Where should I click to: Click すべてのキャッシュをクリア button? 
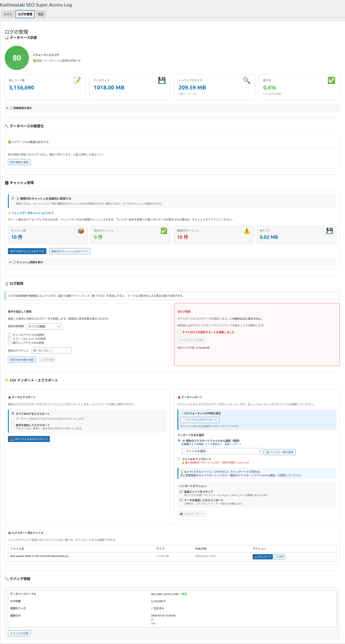coord(27,251)
